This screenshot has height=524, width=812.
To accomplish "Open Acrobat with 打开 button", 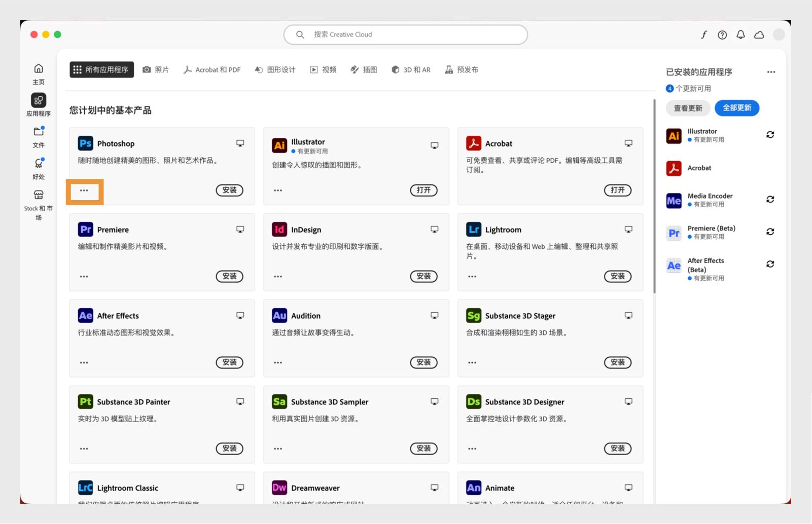I will coord(618,190).
